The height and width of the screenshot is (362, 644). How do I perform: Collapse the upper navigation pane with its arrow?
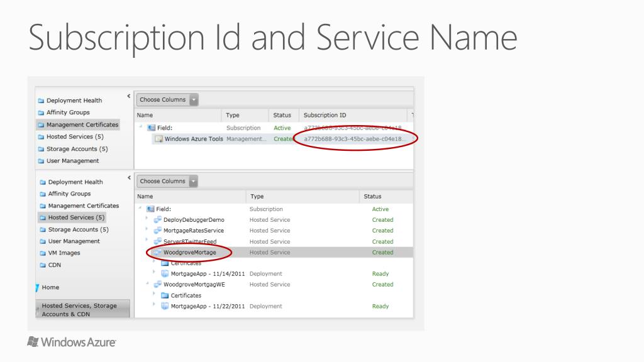tap(128, 96)
